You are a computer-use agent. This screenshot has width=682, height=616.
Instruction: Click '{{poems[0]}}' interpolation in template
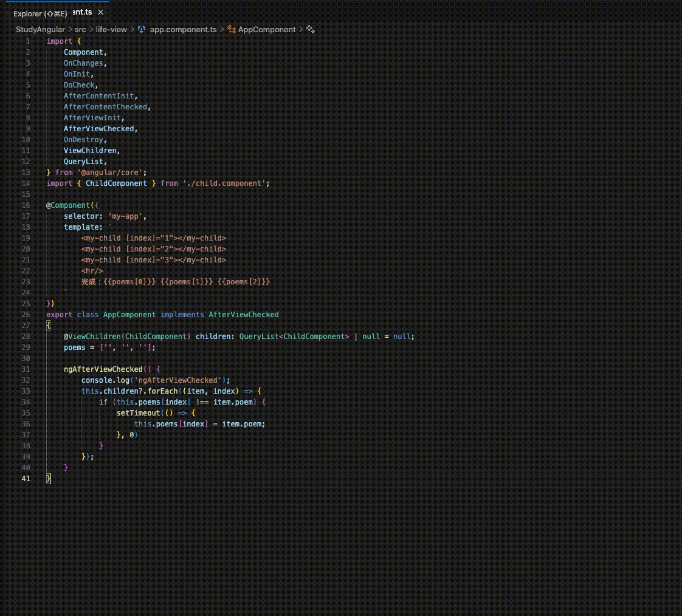coord(129,282)
